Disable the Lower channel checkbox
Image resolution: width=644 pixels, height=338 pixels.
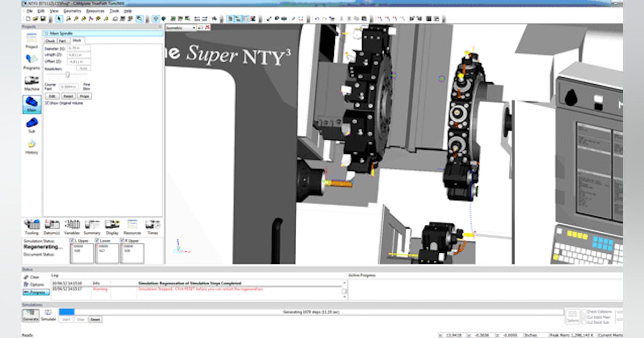click(97, 240)
